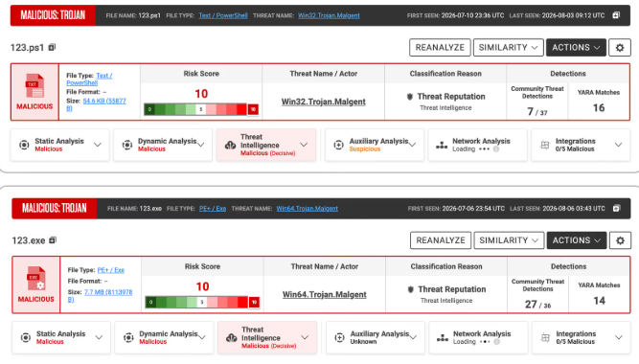Click REANALYZE for 123.exe
The image size is (639, 364).
[441, 240]
